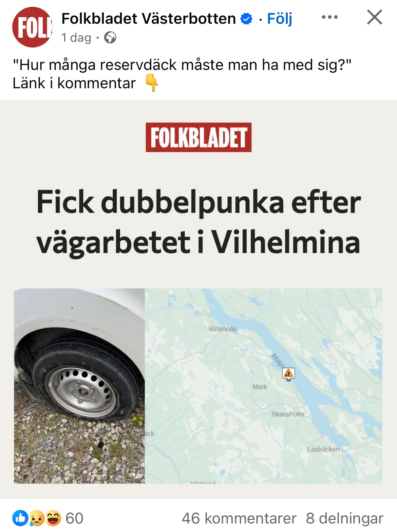Open the flat tire photo
The image size is (397, 532).
click(79, 386)
